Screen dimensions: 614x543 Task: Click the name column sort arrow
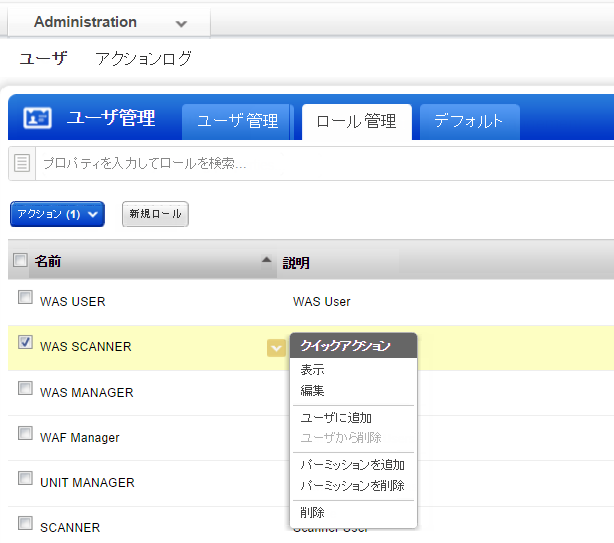(266, 261)
